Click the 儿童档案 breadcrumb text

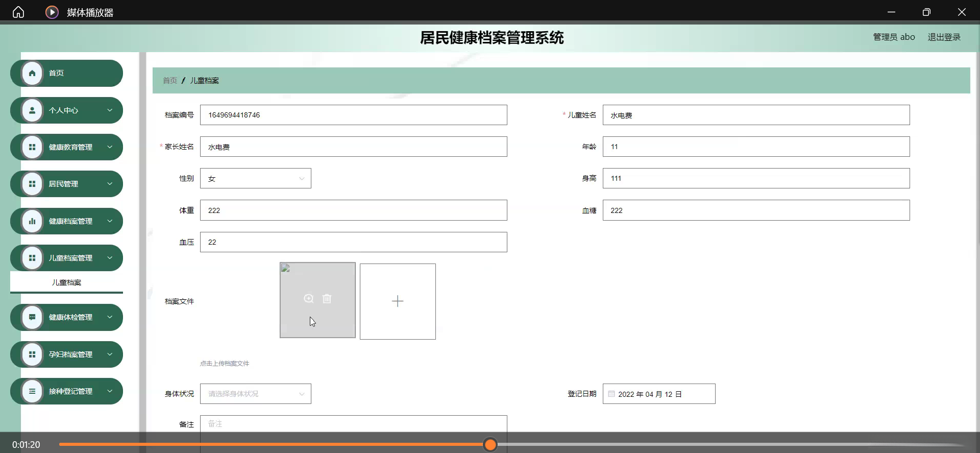[x=205, y=81]
